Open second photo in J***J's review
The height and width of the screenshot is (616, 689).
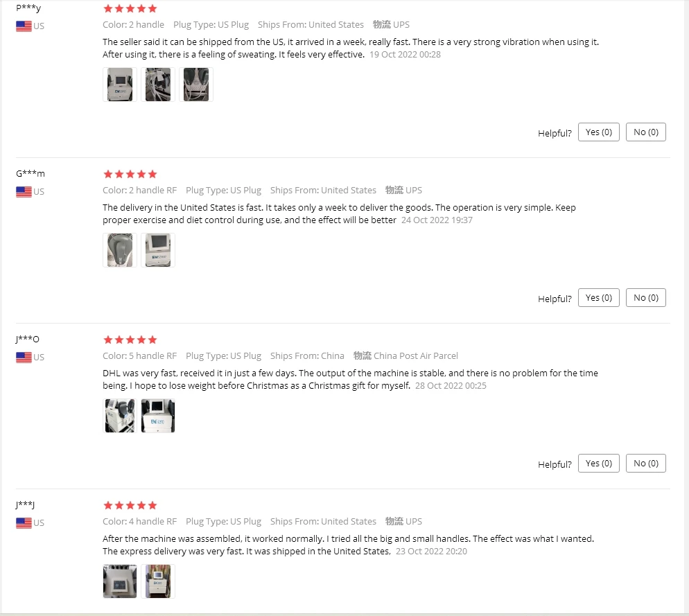tap(158, 581)
